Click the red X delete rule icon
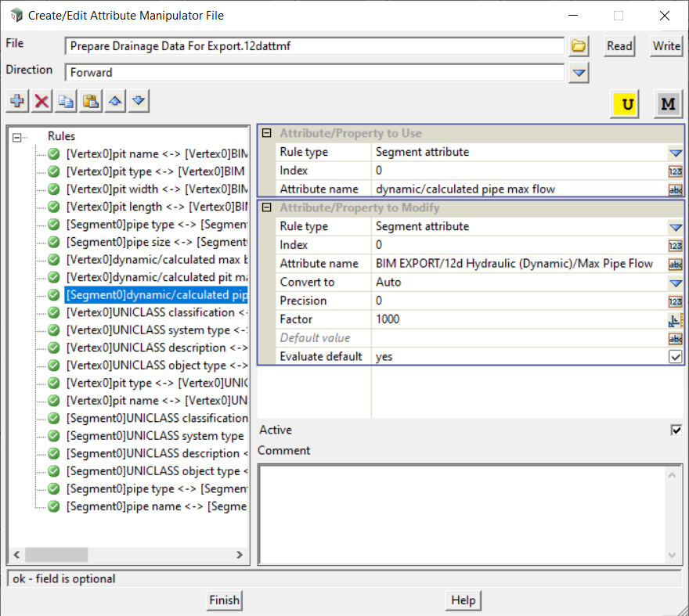689x616 pixels. pos(41,102)
